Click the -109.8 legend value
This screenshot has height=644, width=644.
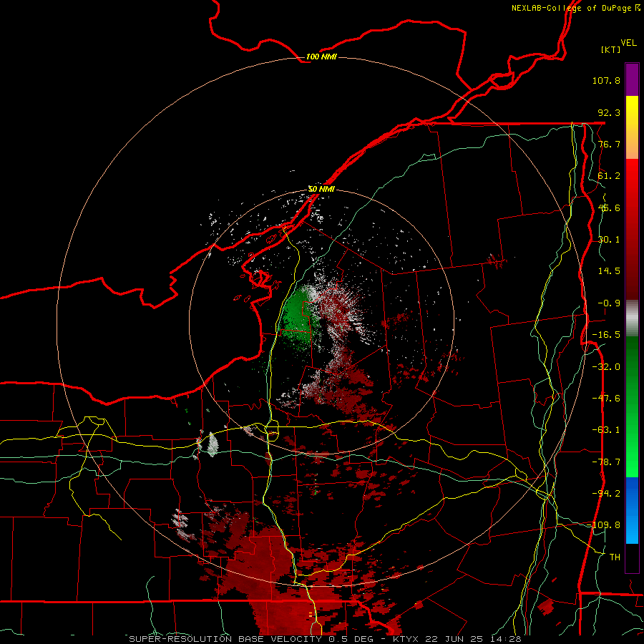click(606, 525)
